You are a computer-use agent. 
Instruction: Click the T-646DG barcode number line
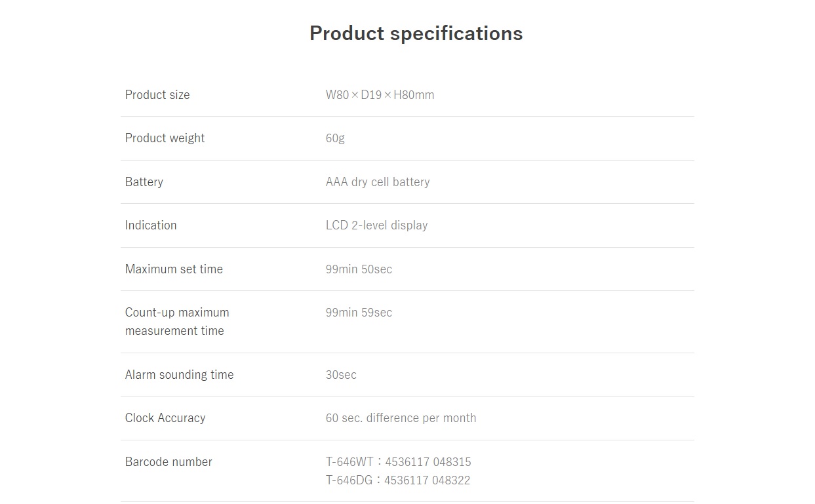click(397, 480)
